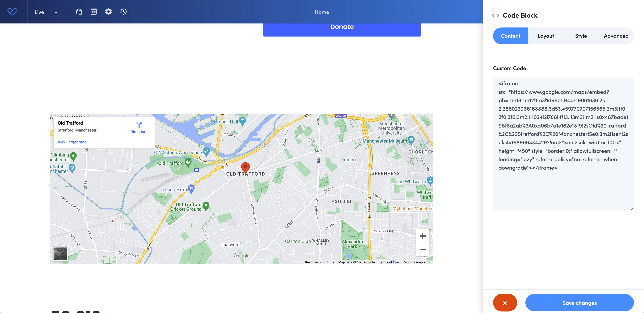
Task: Click the Tesco Extra shopping marker
Action: (191, 189)
